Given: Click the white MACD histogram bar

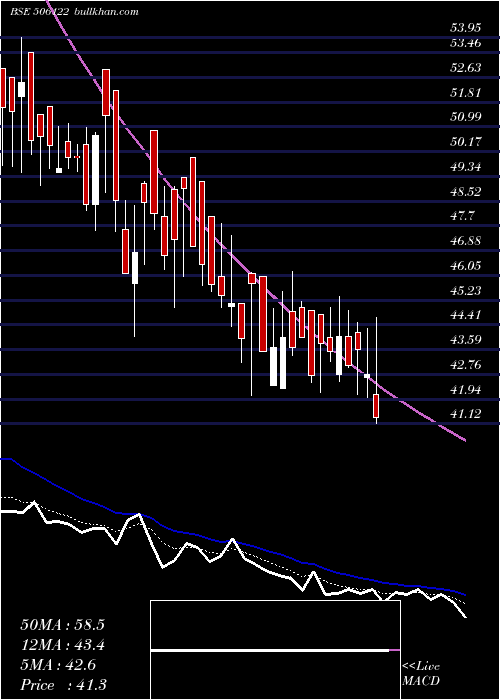Looking at the screenshot, I should 270,650.
